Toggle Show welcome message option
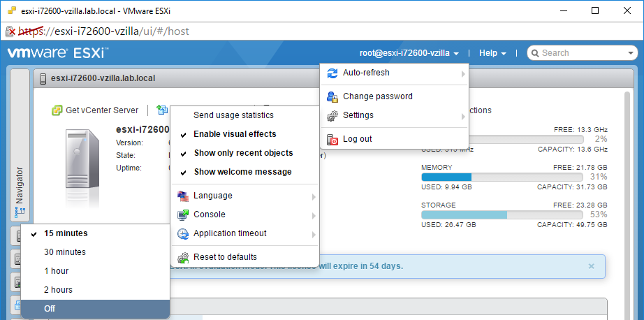 244,172
